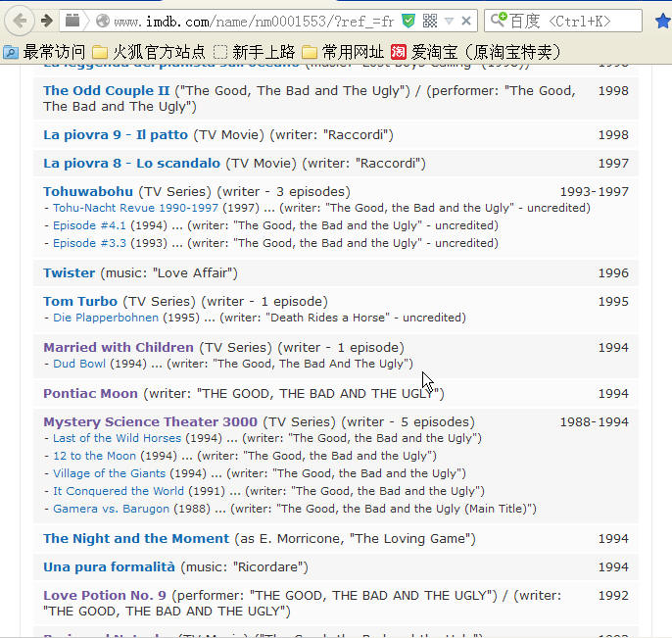The image size is (672, 638).
Task: Open the 最常访问 bookmarks folder
Action: tap(44, 52)
